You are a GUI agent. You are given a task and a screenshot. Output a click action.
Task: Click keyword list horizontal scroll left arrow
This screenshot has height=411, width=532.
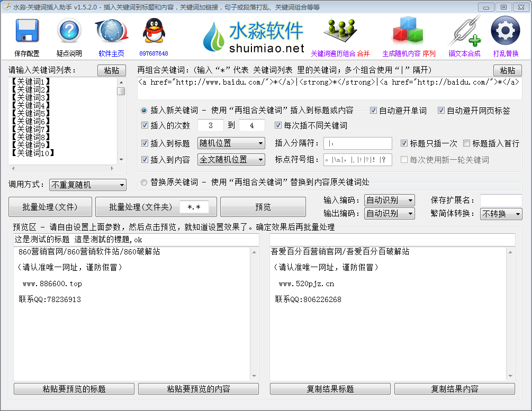[13, 168]
